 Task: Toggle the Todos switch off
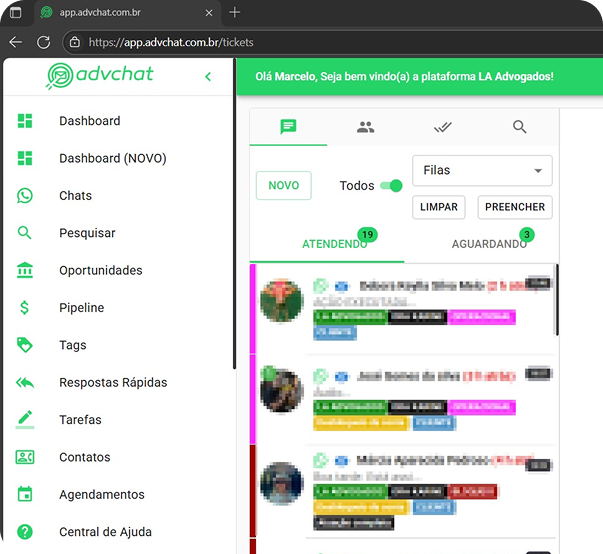point(392,185)
